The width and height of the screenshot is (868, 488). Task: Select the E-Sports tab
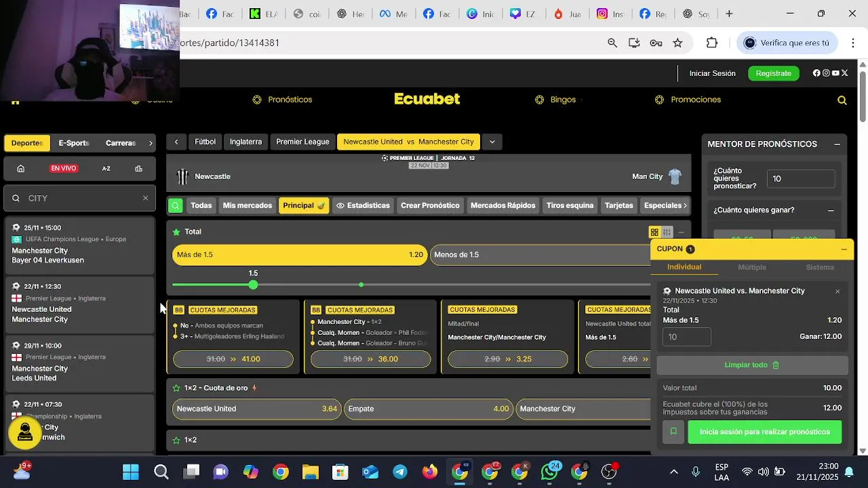(x=74, y=143)
